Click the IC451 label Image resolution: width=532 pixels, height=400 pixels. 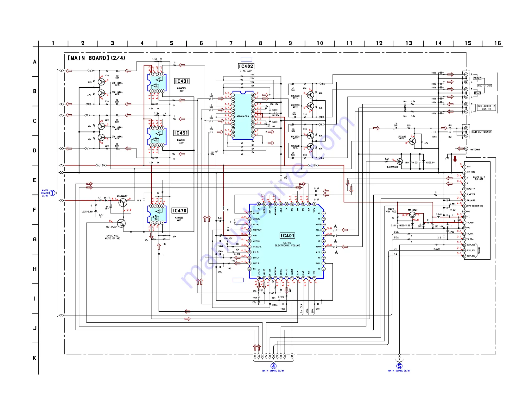tap(181, 133)
